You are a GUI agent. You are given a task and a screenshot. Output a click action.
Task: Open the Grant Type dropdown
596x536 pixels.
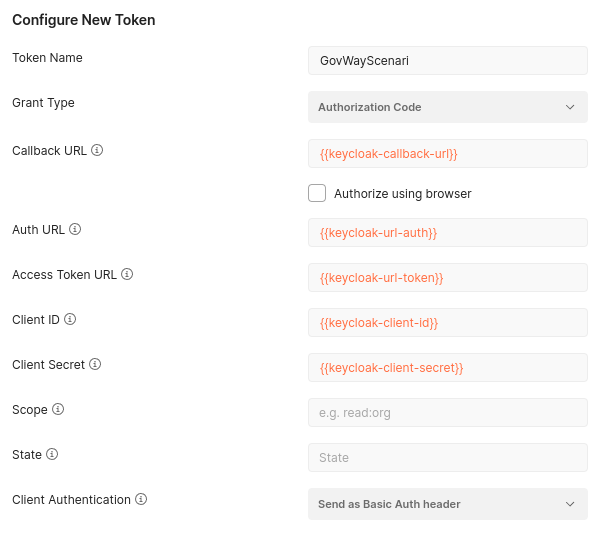tap(448, 107)
